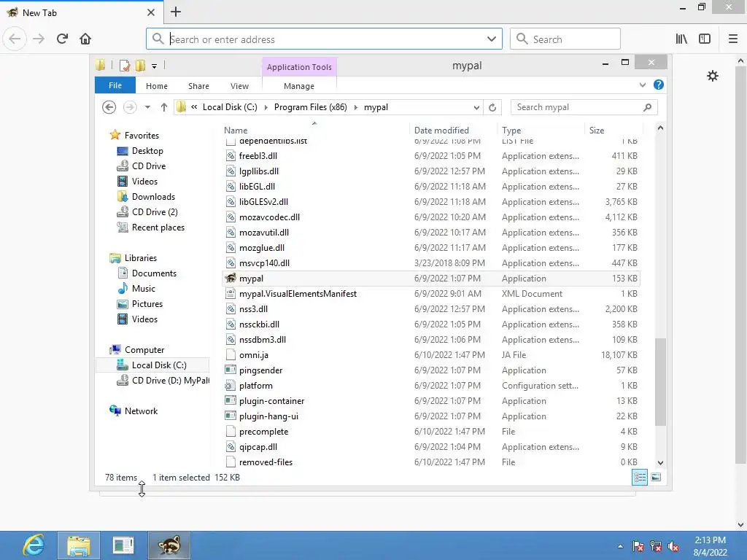Focus the browser Search box
This screenshot has height=560, width=747.
coord(565,39)
